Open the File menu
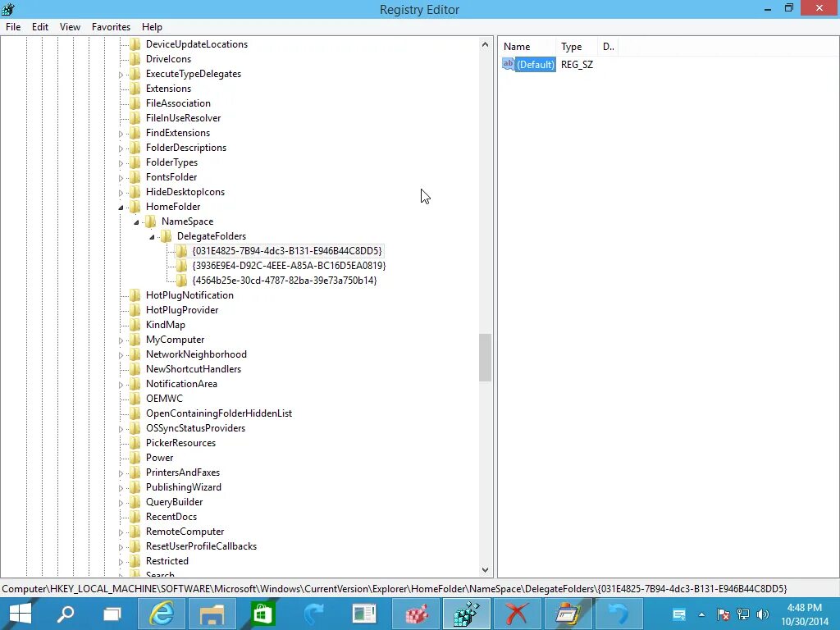 13,27
